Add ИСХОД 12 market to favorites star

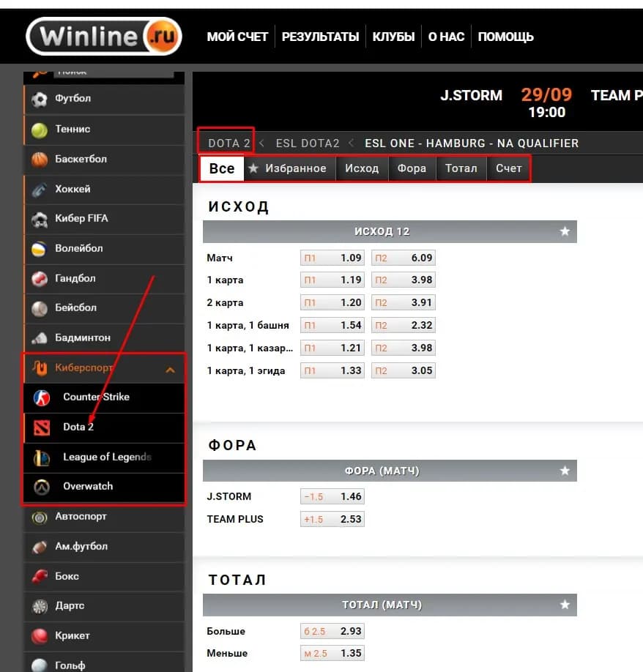565,231
